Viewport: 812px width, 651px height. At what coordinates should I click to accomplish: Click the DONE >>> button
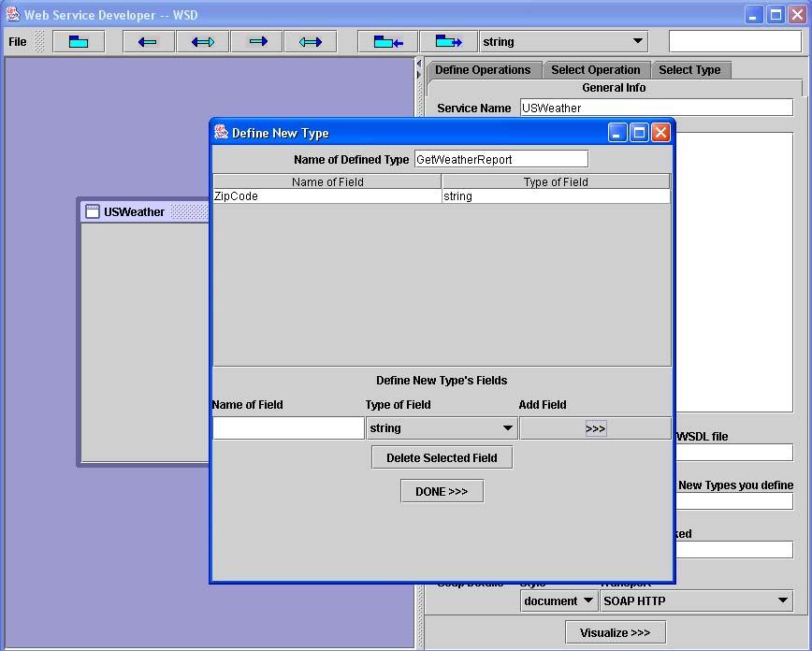pos(442,491)
